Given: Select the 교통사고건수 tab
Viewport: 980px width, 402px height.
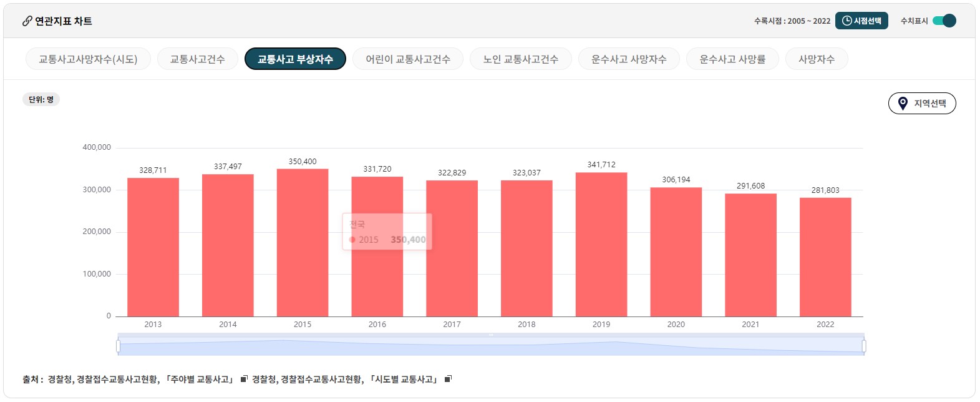Looking at the screenshot, I should 197,59.
